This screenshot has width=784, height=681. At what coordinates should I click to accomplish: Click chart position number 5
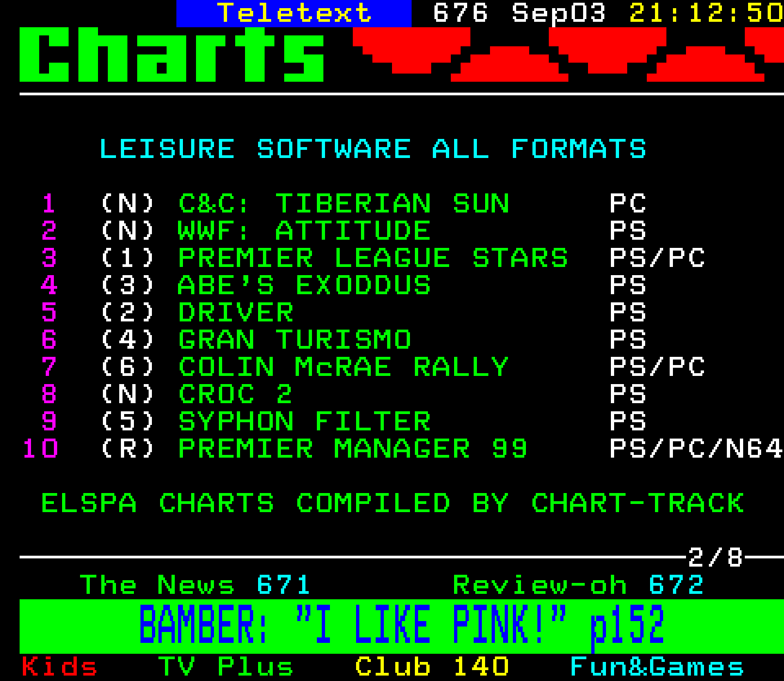tap(49, 313)
